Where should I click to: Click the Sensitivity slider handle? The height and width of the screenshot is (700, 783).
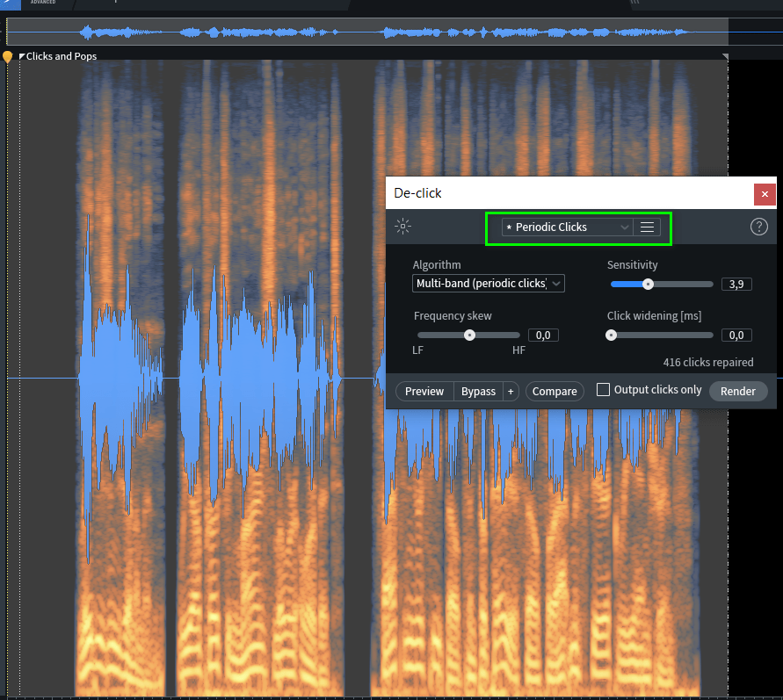click(648, 284)
